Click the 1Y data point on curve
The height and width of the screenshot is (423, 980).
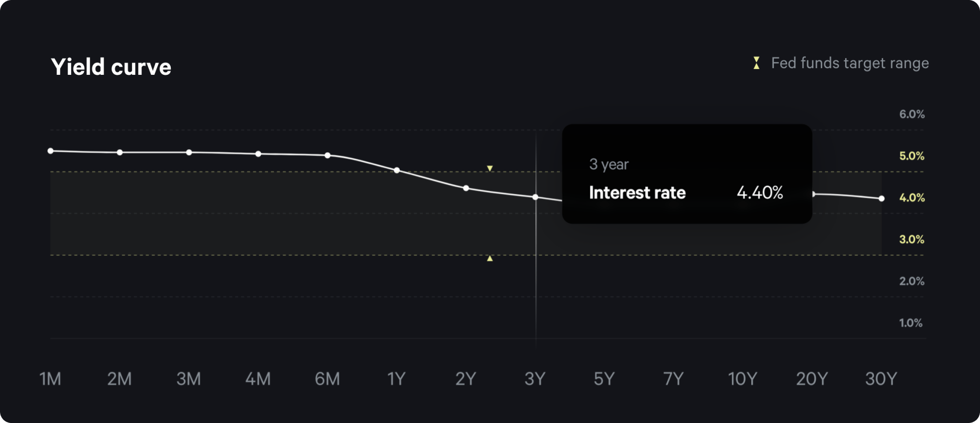[397, 170]
